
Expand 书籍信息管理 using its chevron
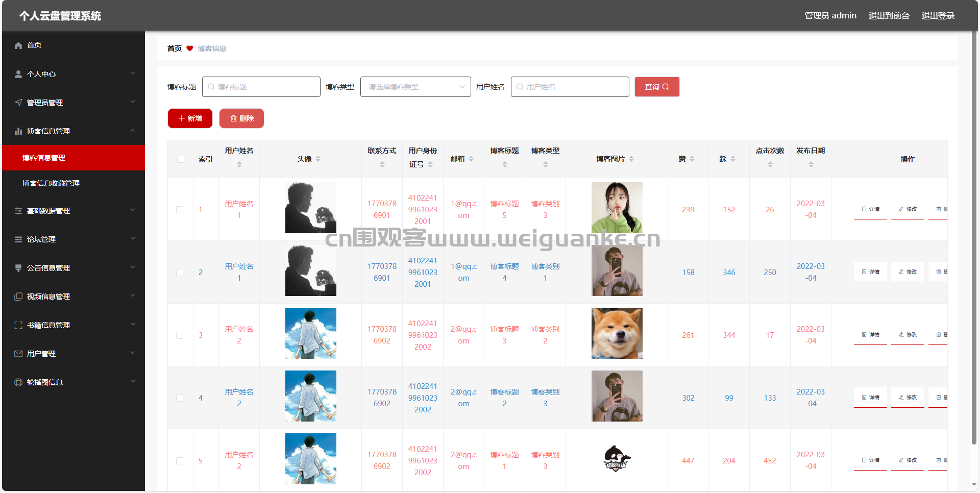coord(133,325)
